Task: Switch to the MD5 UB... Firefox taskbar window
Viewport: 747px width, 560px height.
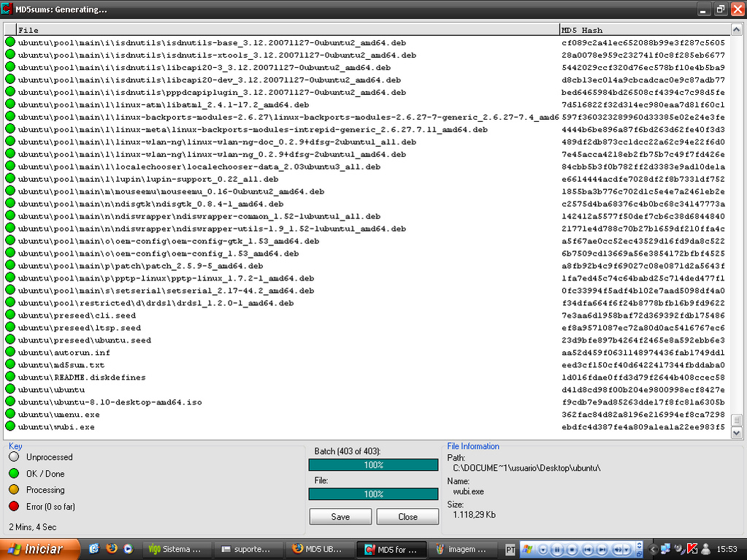Action: 319,549
